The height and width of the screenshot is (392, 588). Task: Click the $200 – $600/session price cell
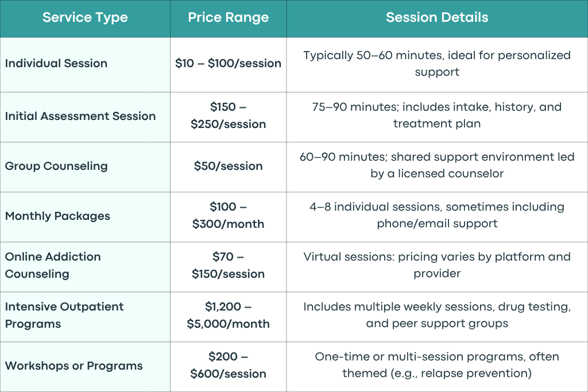click(x=229, y=365)
